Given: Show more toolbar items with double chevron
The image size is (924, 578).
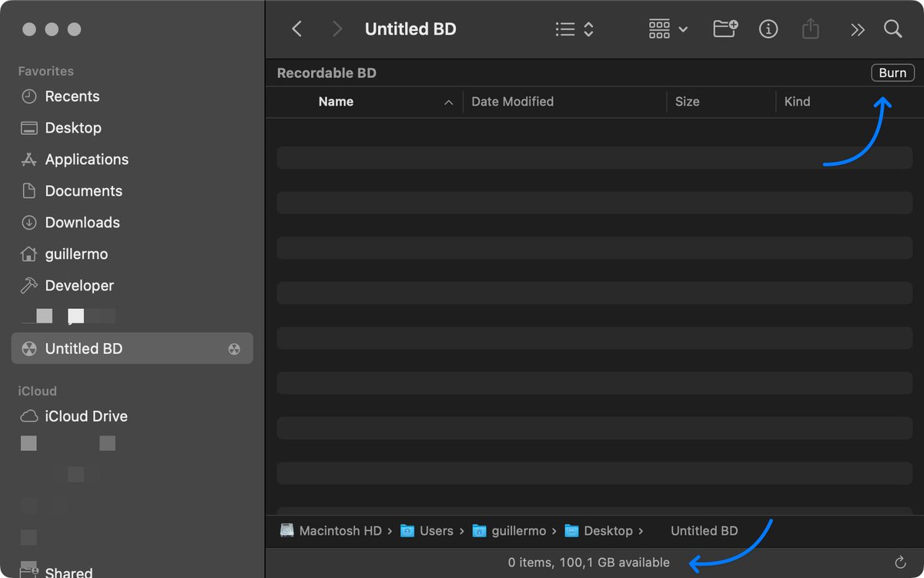Looking at the screenshot, I should coord(857,29).
